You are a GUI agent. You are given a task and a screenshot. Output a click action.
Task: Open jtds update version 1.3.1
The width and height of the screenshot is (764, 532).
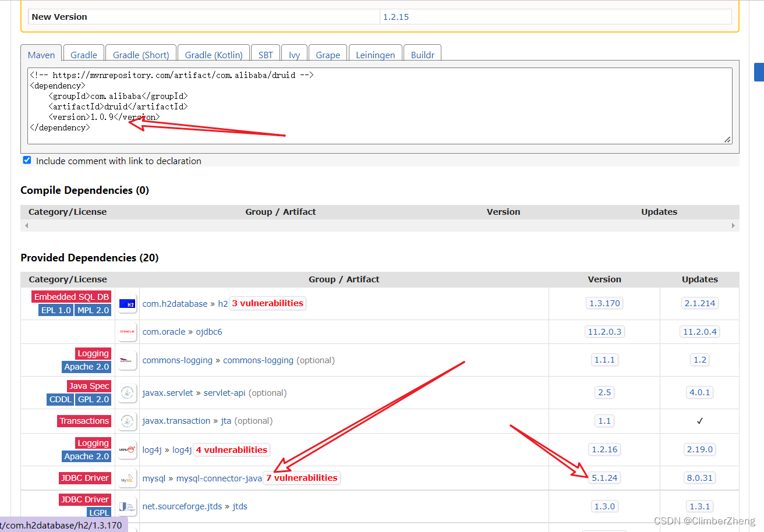pyautogui.click(x=700, y=506)
